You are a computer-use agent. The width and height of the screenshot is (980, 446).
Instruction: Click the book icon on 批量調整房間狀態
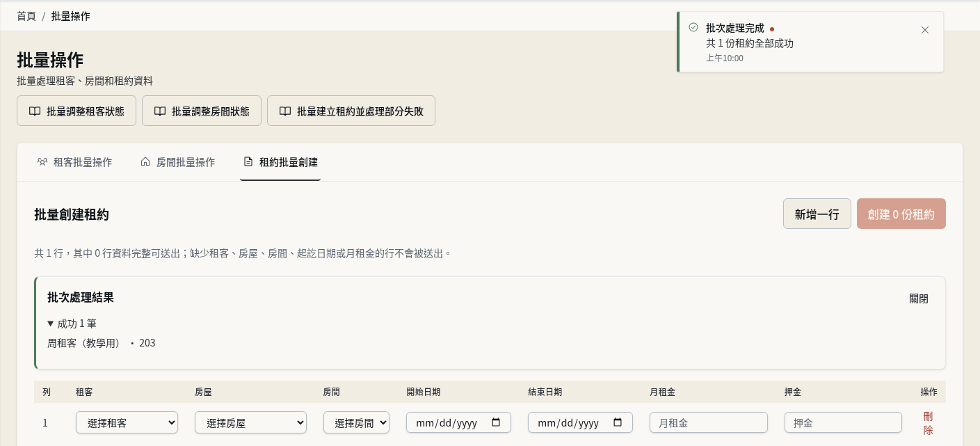pyautogui.click(x=160, y=111)
